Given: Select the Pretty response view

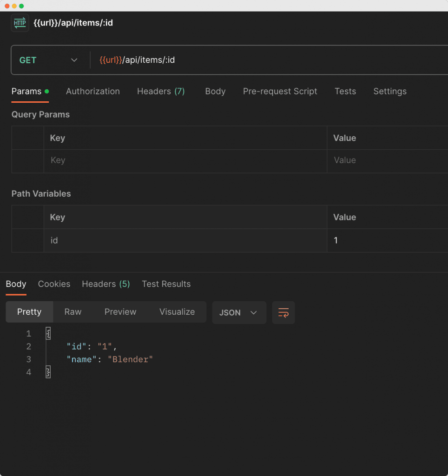Looking at the screenshot, I should point(29,312).
